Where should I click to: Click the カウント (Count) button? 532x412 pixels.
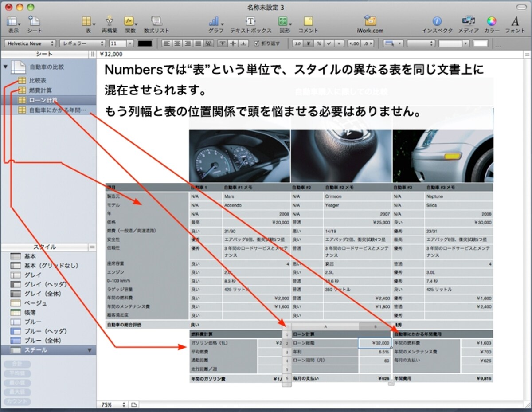point(18,401)
